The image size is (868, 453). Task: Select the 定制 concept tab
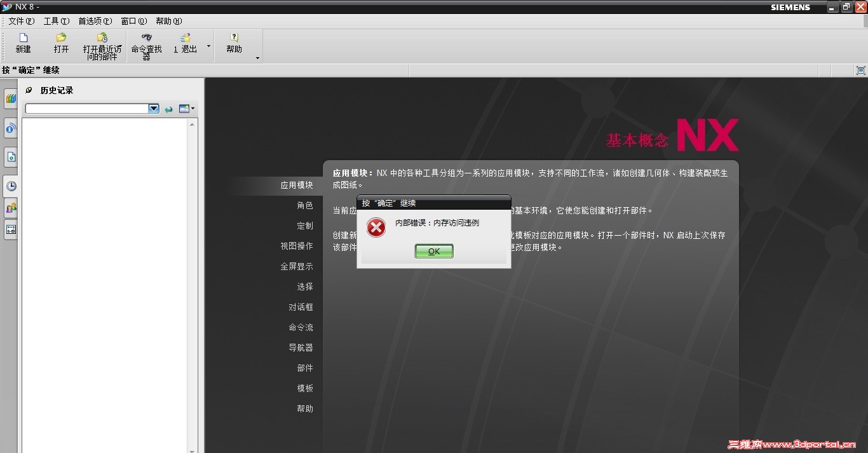tap(305, 226)
